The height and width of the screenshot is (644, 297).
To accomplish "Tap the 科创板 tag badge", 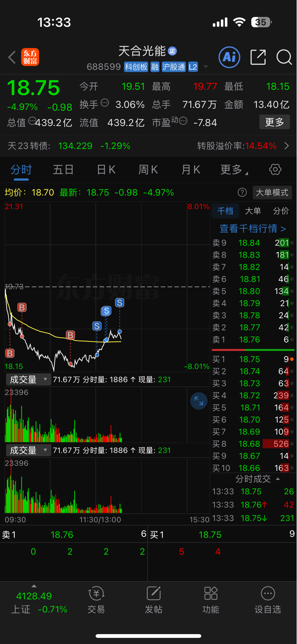I will click(x=136, y=67).
